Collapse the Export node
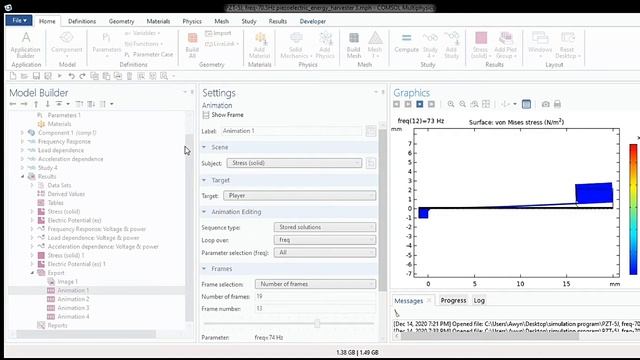The height and width of the screenshot is (360, 640). (32, 273)
